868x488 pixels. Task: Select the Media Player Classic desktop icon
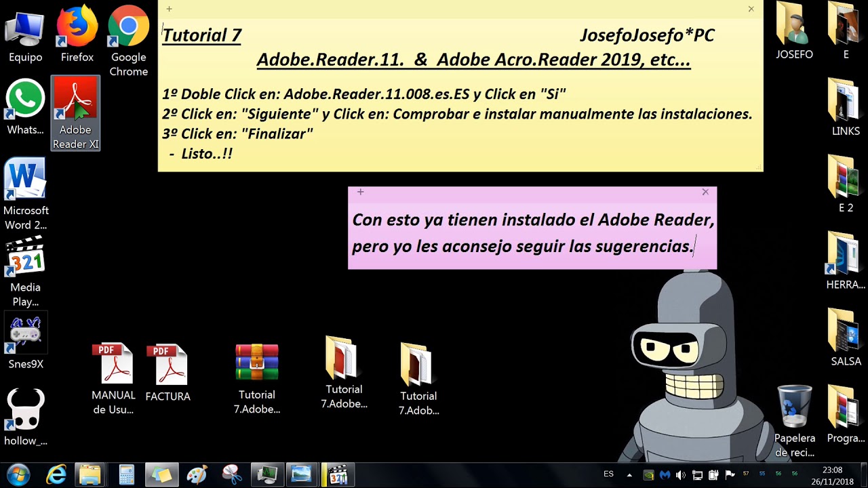pyautogui.click(x=25, y=271)
